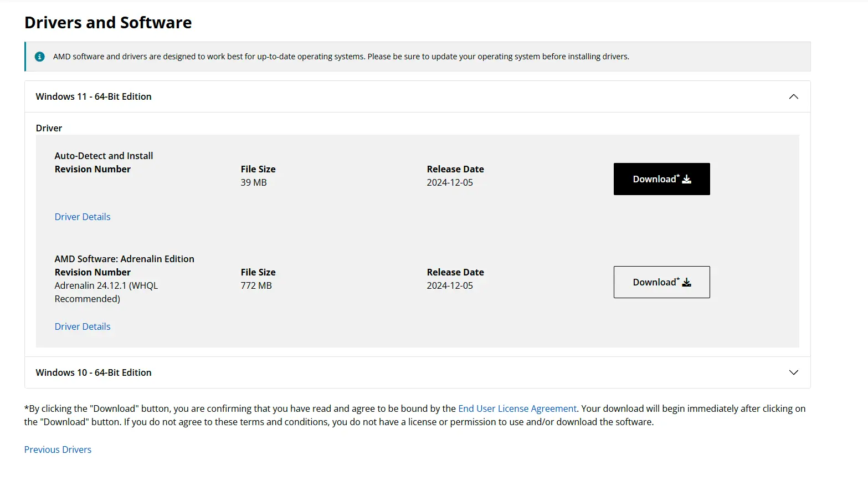The width and height of the screenshot is (868, 480).
Task: Select the 'Drivers and Software' heading
Action: [x=108, y=23]
